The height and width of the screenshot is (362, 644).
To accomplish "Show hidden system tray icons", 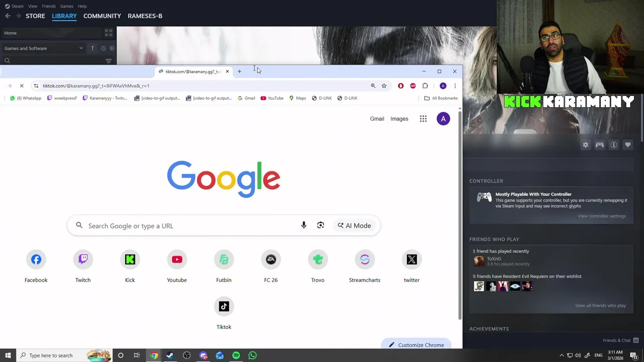I will (562, 355).
